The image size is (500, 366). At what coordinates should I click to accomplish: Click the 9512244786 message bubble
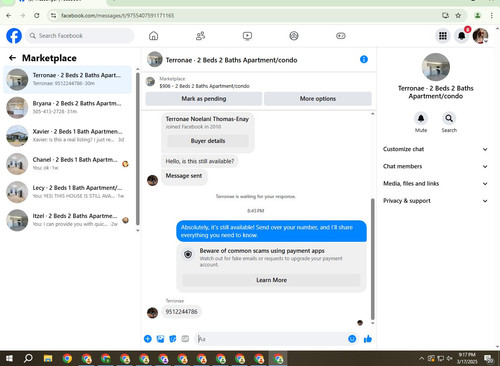coord(181,312)
